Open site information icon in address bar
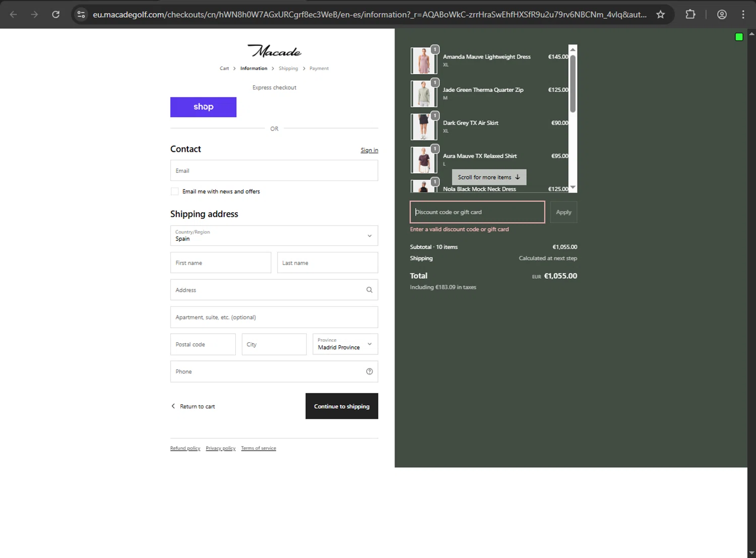This screenshot has width=756, height=558. pyautogui.click(x=81, y=14)
